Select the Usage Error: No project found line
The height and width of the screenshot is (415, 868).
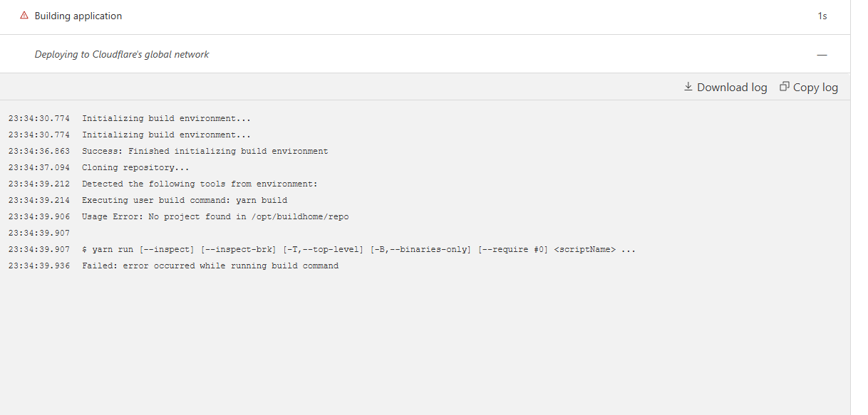(x=215, y=217)
